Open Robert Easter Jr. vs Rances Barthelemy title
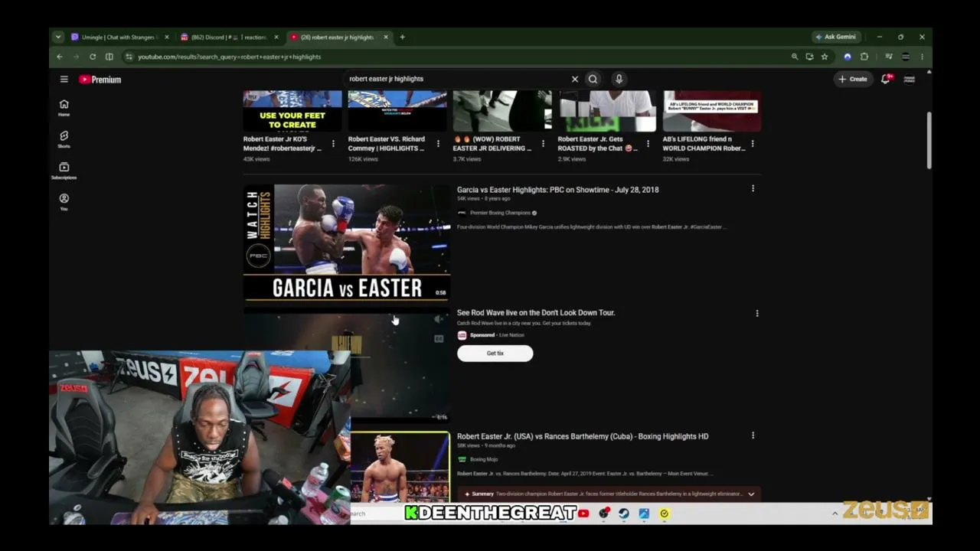This screenshot has height=551, width=980. tap(583, 436)
